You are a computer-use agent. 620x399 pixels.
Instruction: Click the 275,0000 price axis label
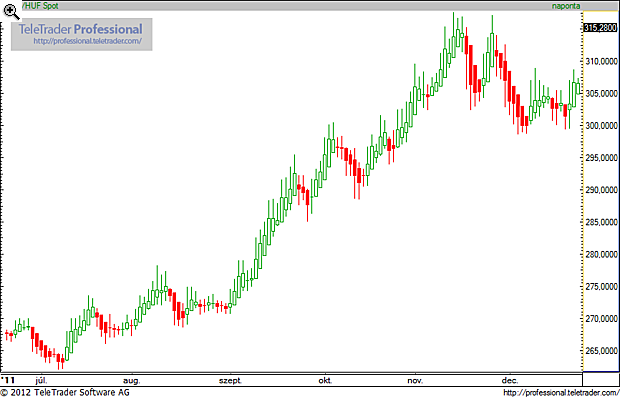pyautogui.click(x=601, y=286)
